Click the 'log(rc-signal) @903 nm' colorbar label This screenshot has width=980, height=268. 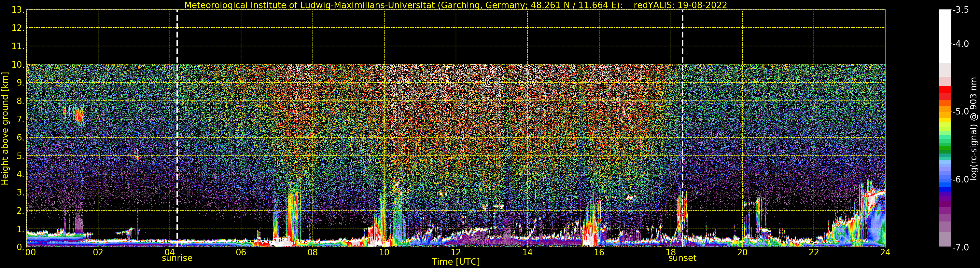point(974,128)
